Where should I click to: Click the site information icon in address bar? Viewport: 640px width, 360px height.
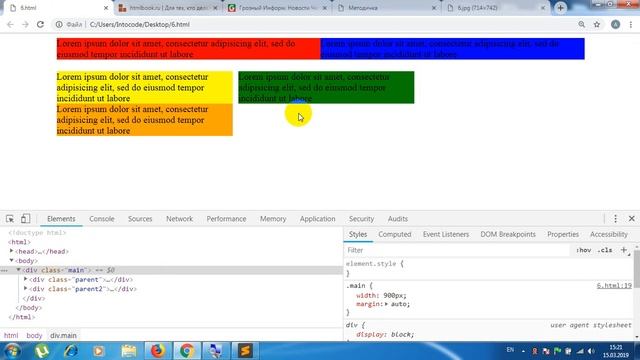(x=59, y=24)
